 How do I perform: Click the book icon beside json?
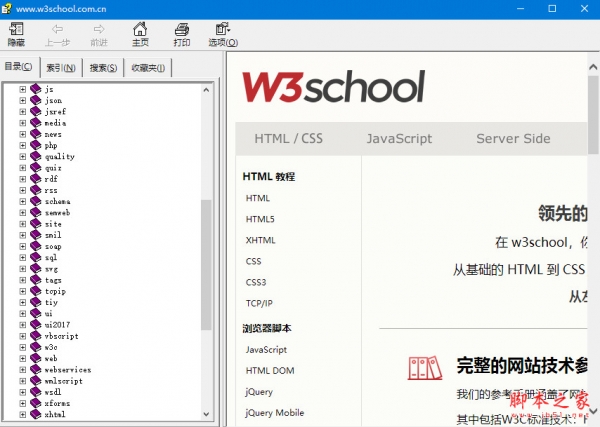click(36, 100)
